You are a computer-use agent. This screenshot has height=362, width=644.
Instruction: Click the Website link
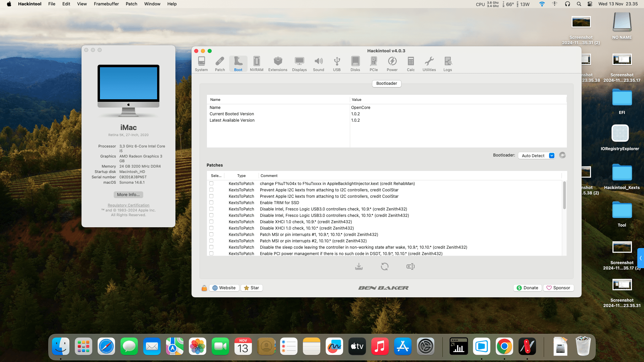(224, 288)
